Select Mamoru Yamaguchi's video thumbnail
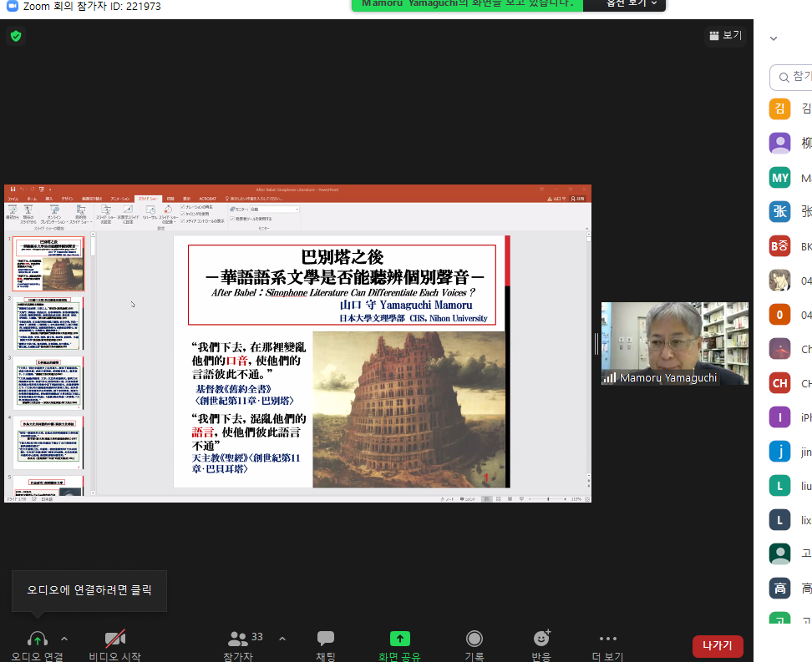The image size is (812, 662). coord(674,343)
